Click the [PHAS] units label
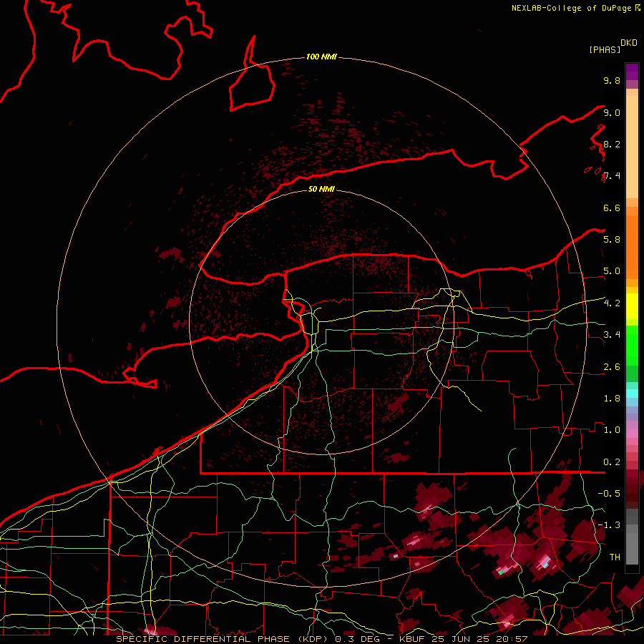Screen dimensions: 644x644 (x=605, y=49)
